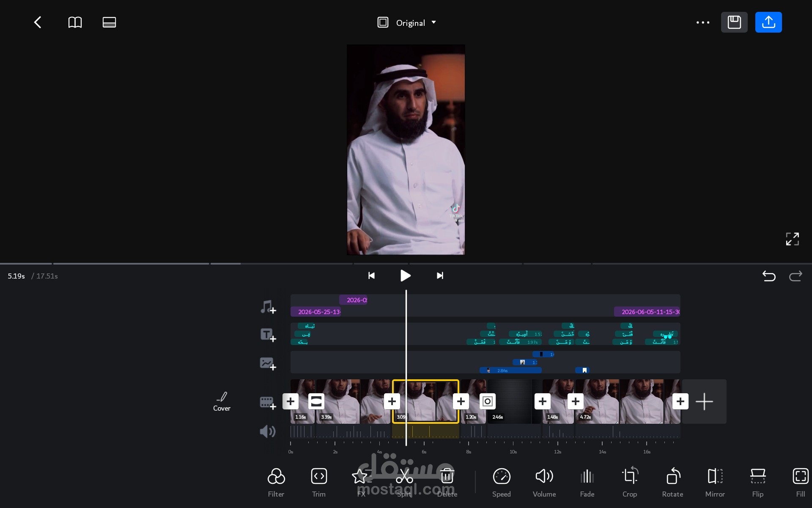Image resolution: width=812 pixels, height=508 pixels.
Task: Mute the original clip audio track
Action: 267,431
